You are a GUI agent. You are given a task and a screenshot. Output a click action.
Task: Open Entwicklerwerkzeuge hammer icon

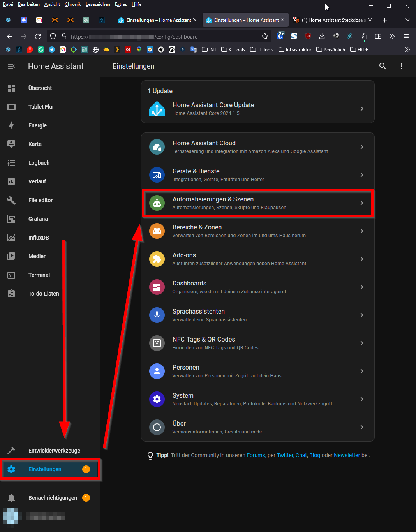11,451
